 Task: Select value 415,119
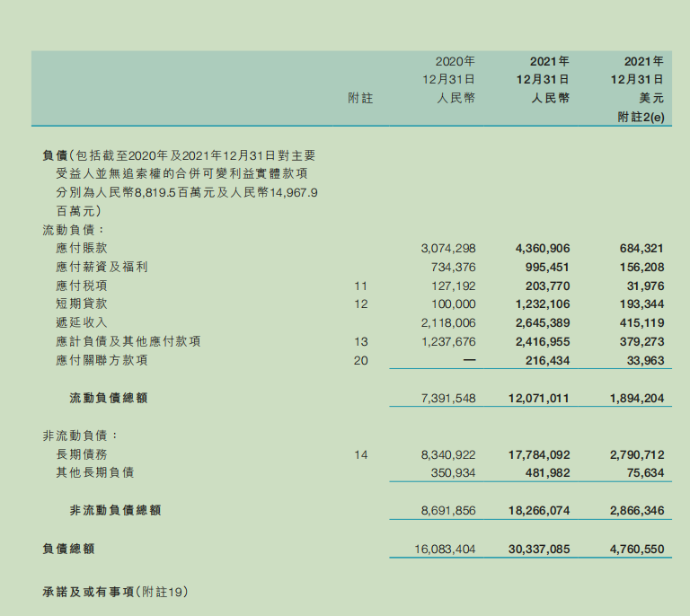(641, 323)
